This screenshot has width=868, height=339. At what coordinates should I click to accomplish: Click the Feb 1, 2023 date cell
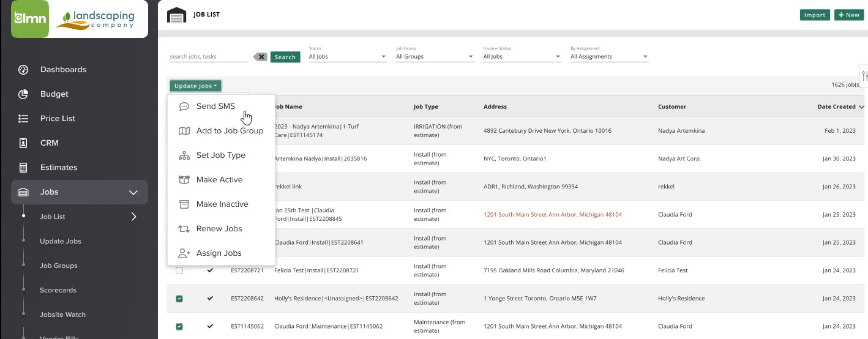click(840, 131)
